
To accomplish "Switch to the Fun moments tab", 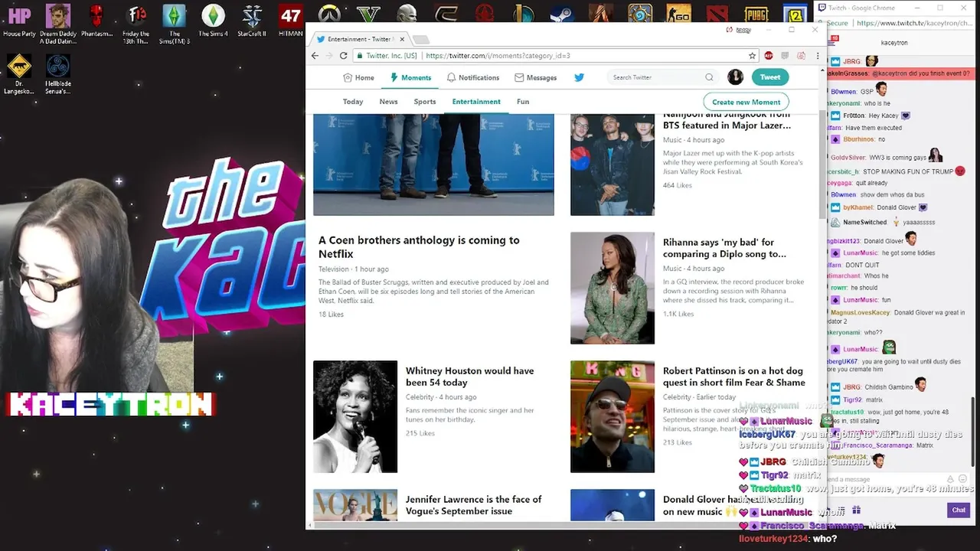I will [x=523, y=102].
